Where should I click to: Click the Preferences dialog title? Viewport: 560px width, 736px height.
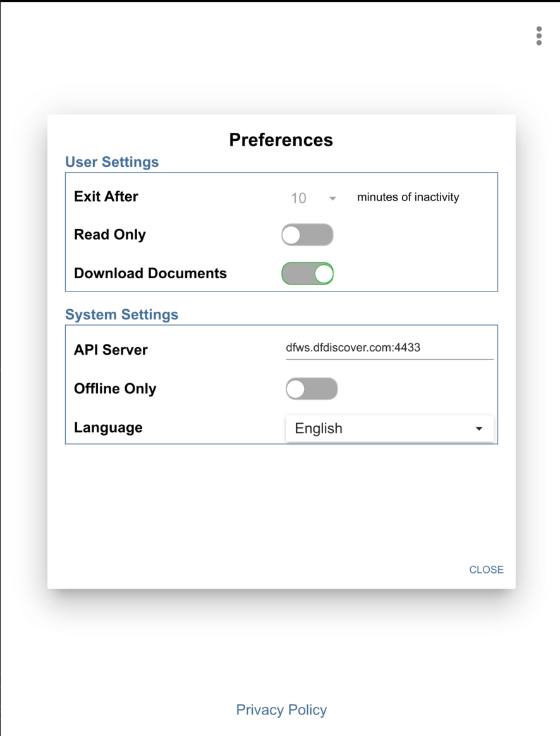pyautogui.click(x=281, y=140)
